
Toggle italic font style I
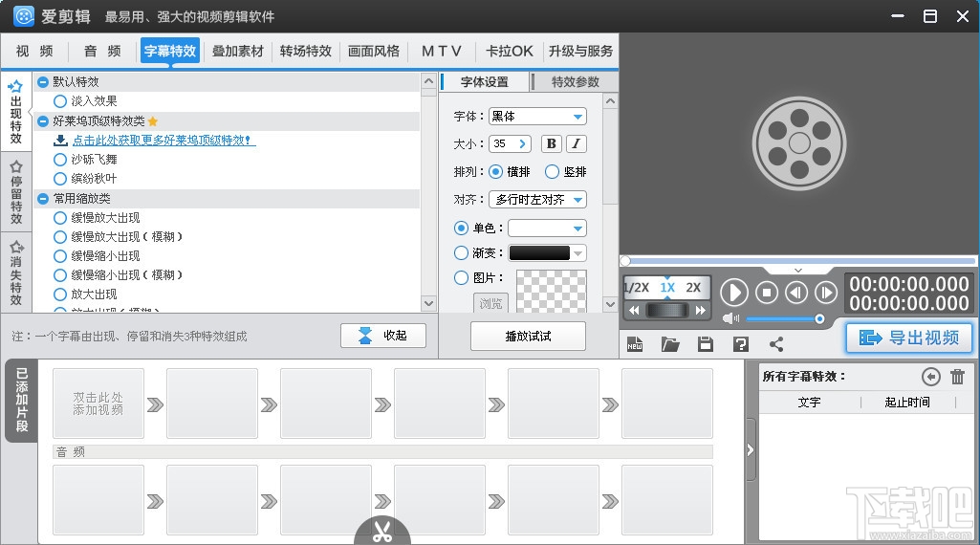[577, 143]
